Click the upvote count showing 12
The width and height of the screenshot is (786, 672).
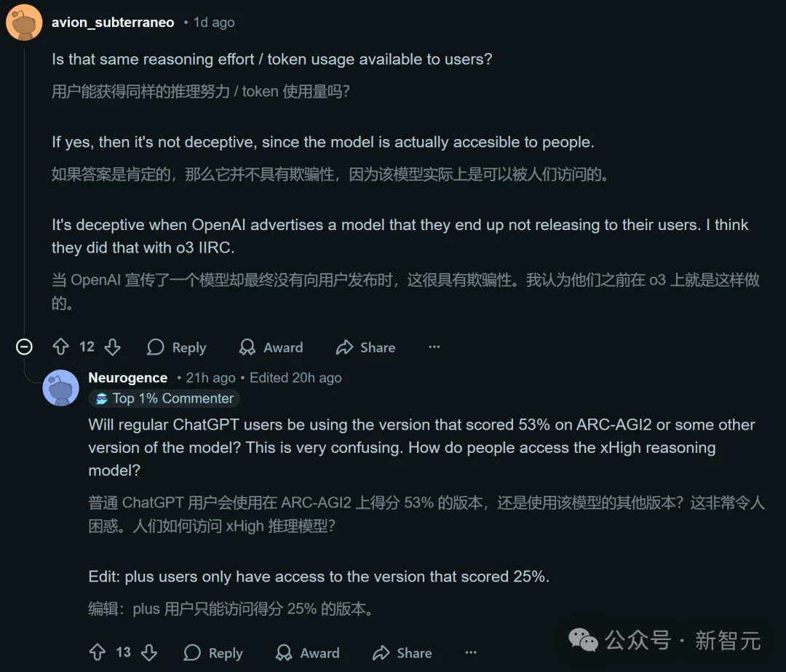(87, 347)
